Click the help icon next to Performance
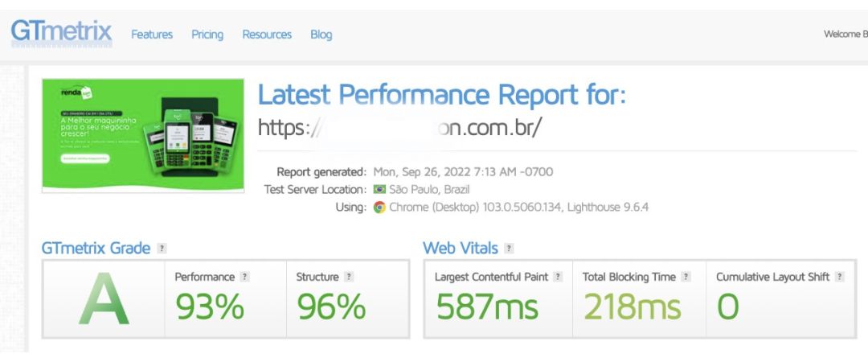Screen dimensions: 868x362 click(244, 277)
